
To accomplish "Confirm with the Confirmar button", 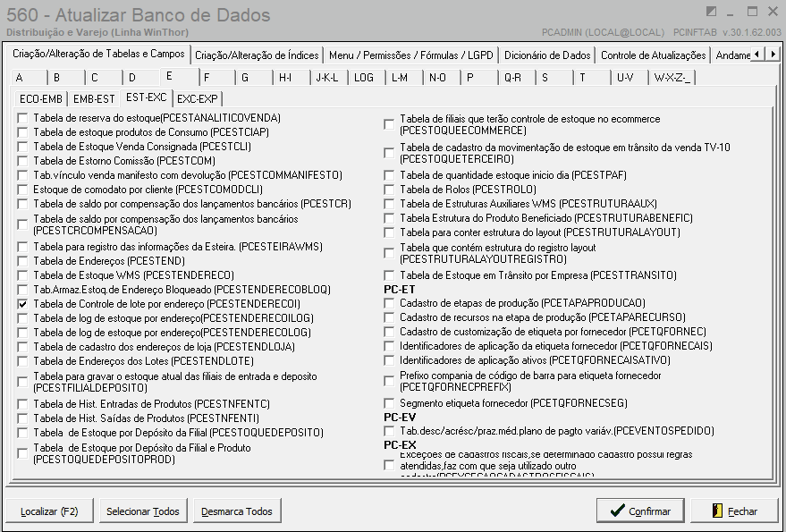I will [640, 511].
